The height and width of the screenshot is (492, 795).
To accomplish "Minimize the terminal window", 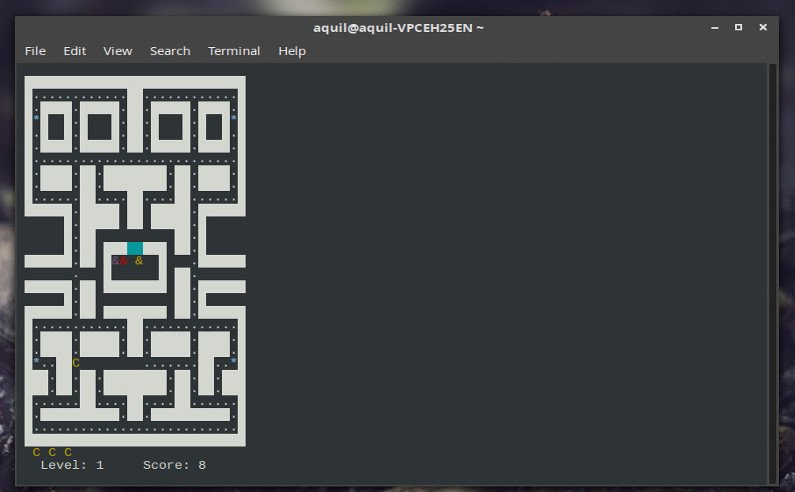I will pos(714,27).
